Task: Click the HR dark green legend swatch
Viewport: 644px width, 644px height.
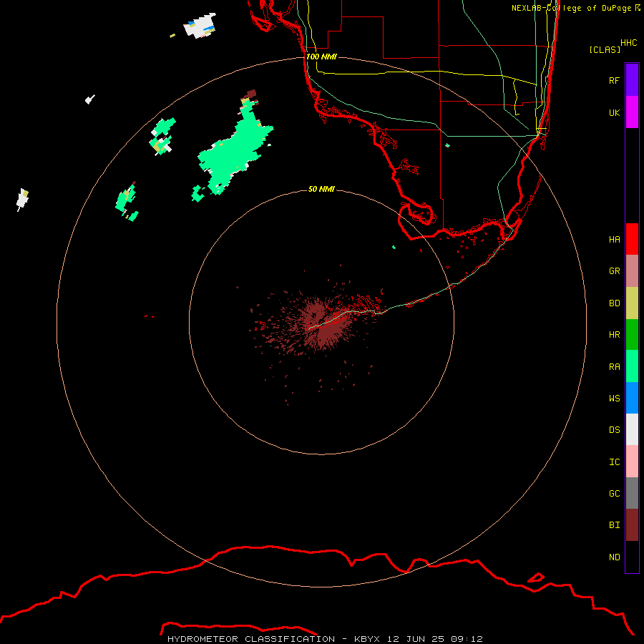Action: click(632, 335)
